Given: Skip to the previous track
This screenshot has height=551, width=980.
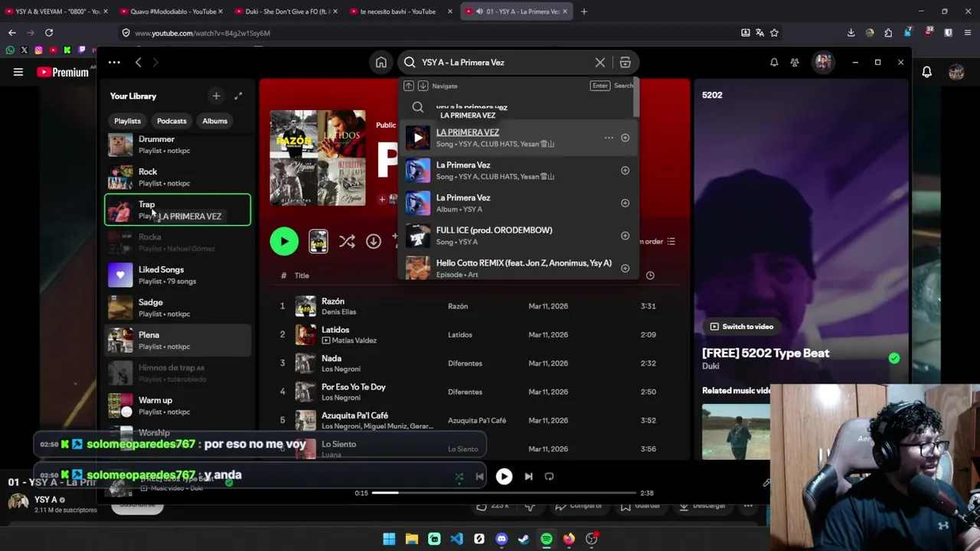Looking at the screenshot, I should pos(479,477).
